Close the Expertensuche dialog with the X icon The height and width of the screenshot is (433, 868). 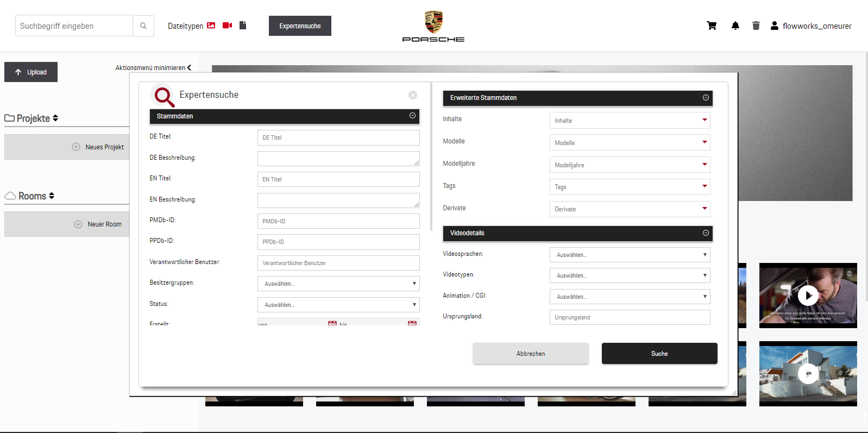tap(413, 95)
